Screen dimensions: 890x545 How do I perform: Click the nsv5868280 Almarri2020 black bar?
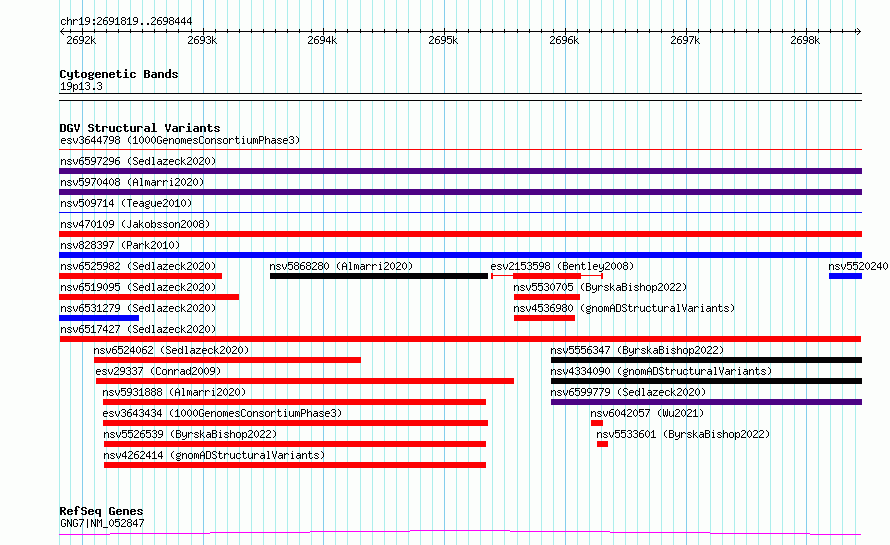click(379, 276)
